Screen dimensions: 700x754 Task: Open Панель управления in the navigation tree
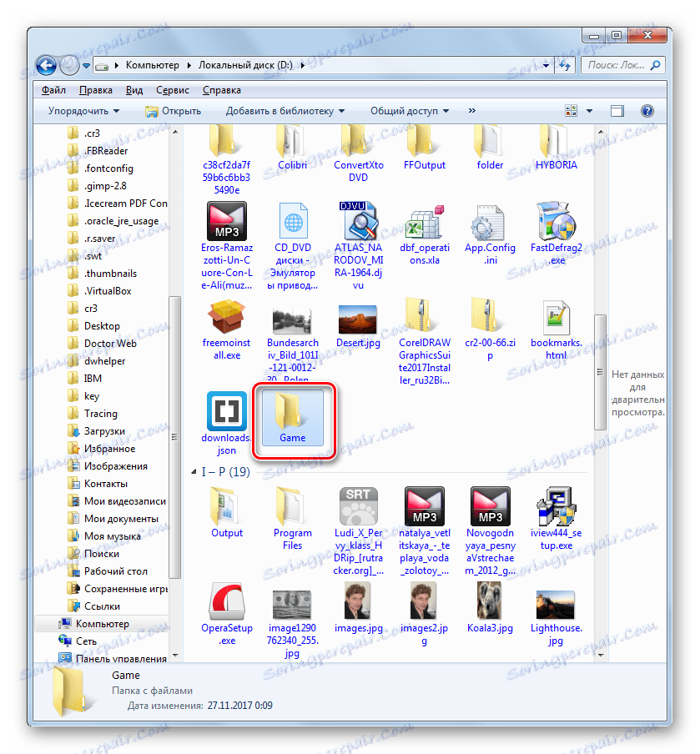click(x=113, y=658)
